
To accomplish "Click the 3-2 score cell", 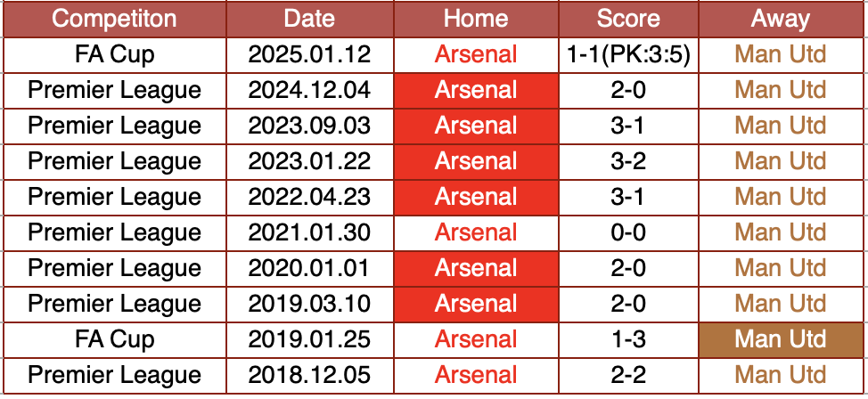I will click(628, 161).
